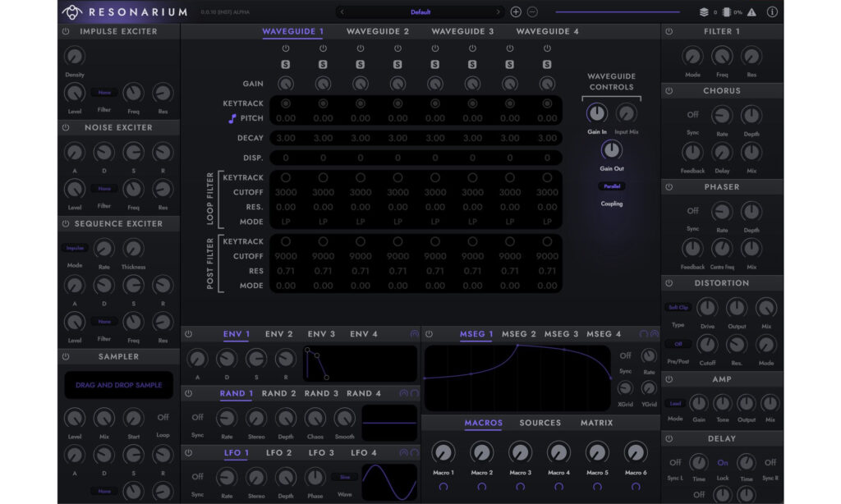Switch to the Waveguide 4 tab
841x504 pixels.
coord(547,32)
